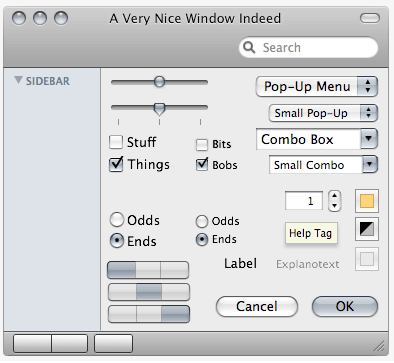Click the Cancel button
394x363 pixels.
[257, 306]
